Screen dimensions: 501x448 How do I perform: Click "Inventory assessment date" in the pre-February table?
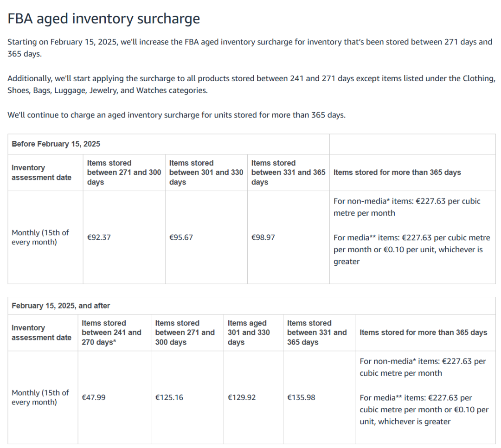[x=41, y=173]
